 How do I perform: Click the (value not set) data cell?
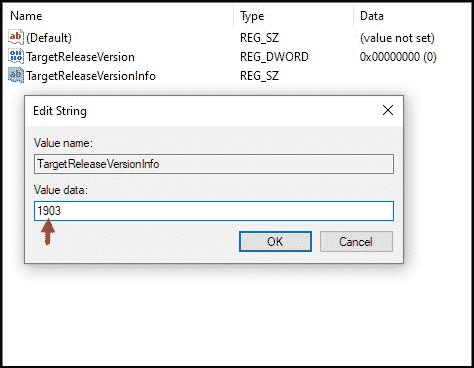click(x=397, y=38)
